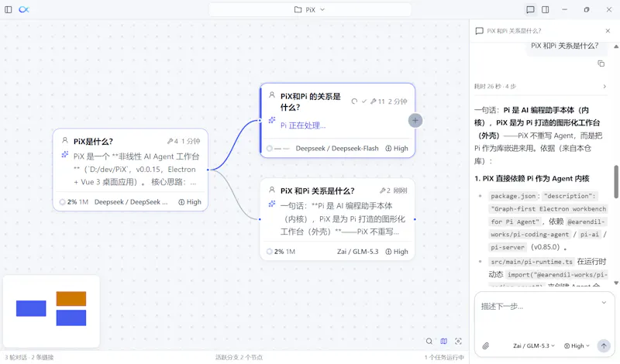Image resolution: width=620 pixels, height=364 pixels.
Task: Click the 描述下一步... message input field
Action: point(538,306)
